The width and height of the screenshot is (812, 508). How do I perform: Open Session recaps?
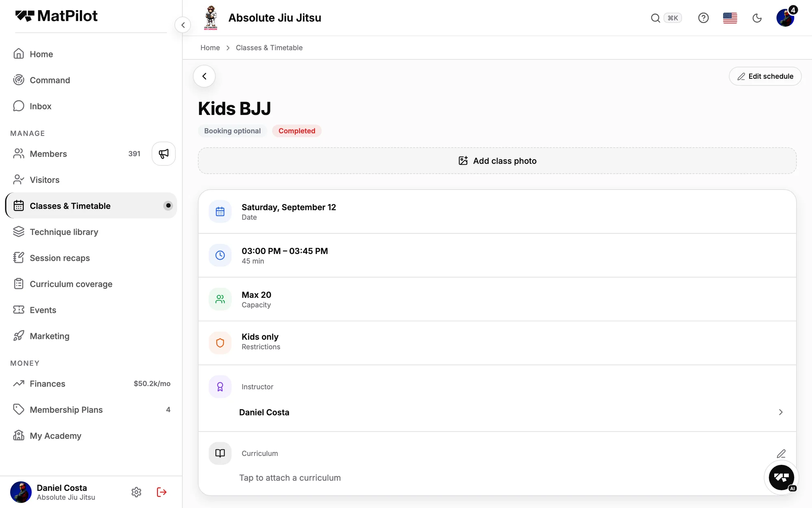(x=91, y=258)
